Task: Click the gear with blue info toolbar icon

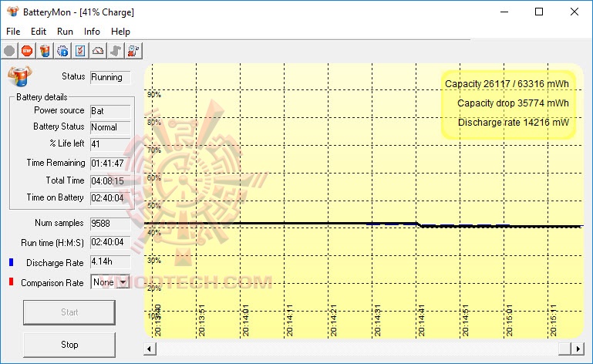Action: coord(62,51)
